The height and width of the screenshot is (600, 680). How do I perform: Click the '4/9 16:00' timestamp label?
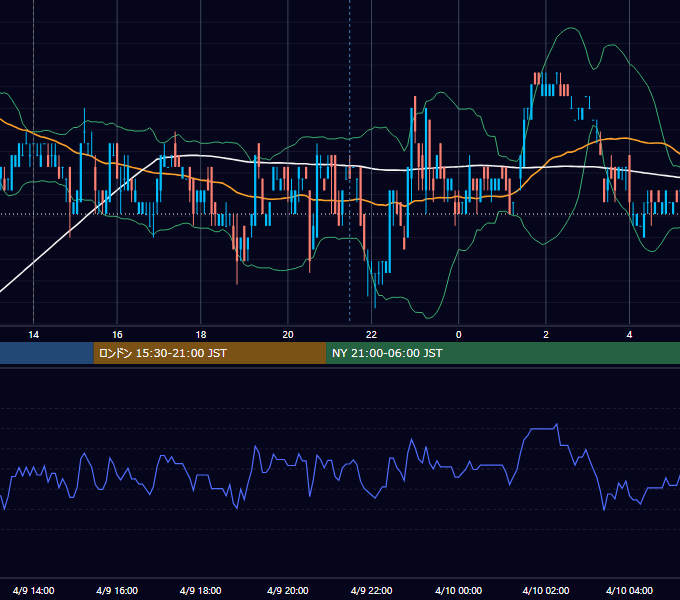[x=117, y=590]
